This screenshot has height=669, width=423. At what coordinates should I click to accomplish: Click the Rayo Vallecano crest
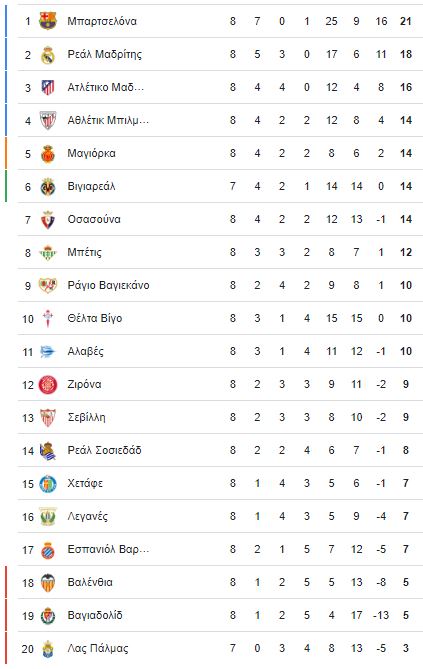[48, 285]
